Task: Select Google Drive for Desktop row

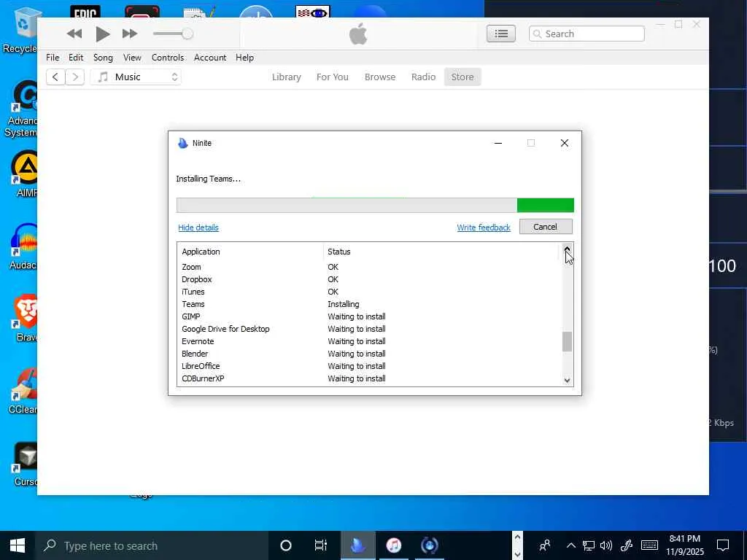Action: point(369,329)
